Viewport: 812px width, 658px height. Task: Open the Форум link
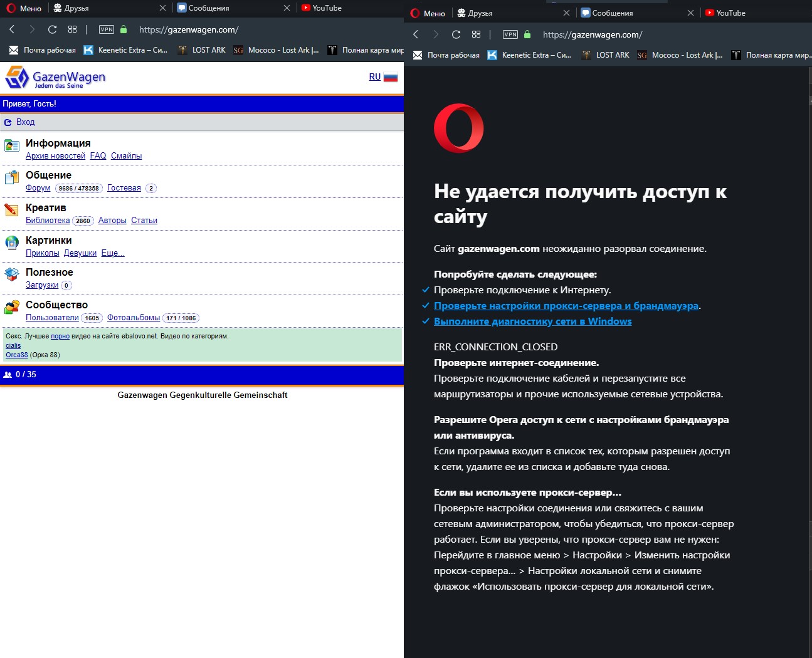pos(38,188)
